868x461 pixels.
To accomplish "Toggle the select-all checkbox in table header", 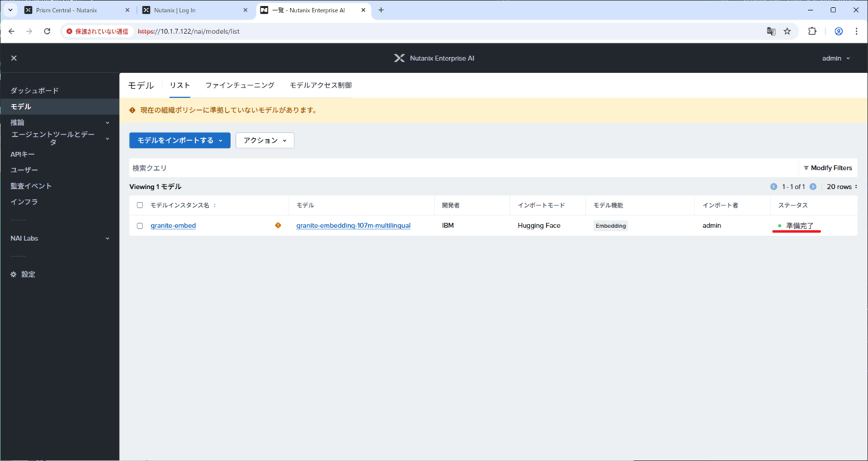I will point(140,206).
